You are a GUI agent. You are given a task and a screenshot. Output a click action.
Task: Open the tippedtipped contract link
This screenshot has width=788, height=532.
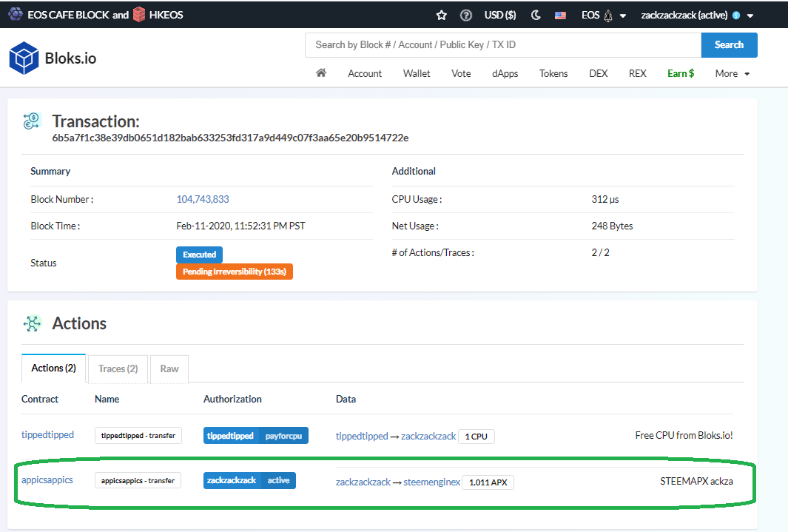pyautogui.click(x=48, y=435)
